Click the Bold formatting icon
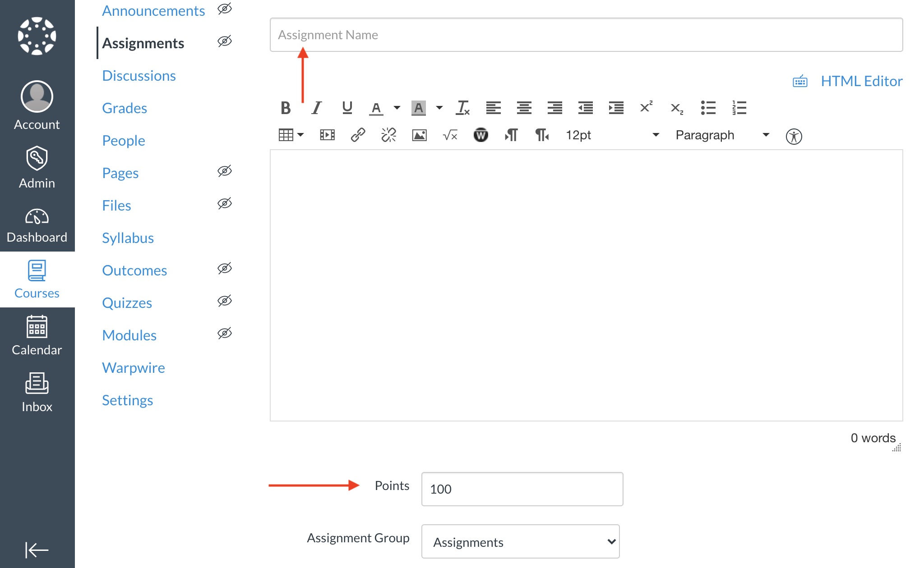 pyautogui.click(x=285, y=108)
